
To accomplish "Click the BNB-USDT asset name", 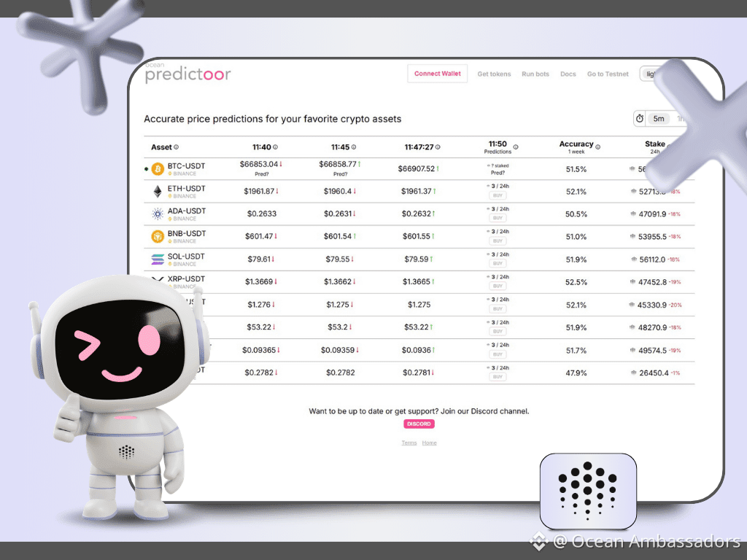I will (187, 233).
